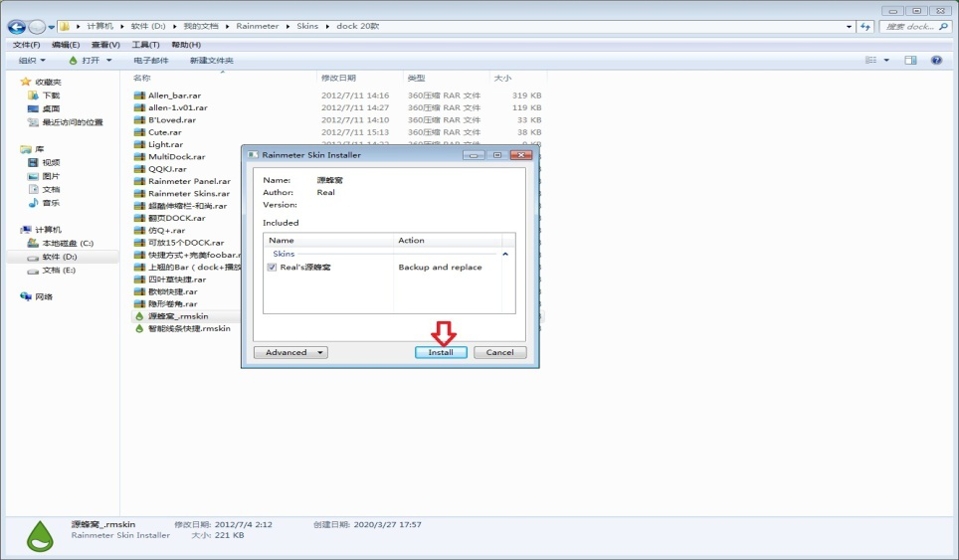959x560 pixels.
Task: Open the 文件(F) menu
Action: pyautogui.click(x=26, y=45)
